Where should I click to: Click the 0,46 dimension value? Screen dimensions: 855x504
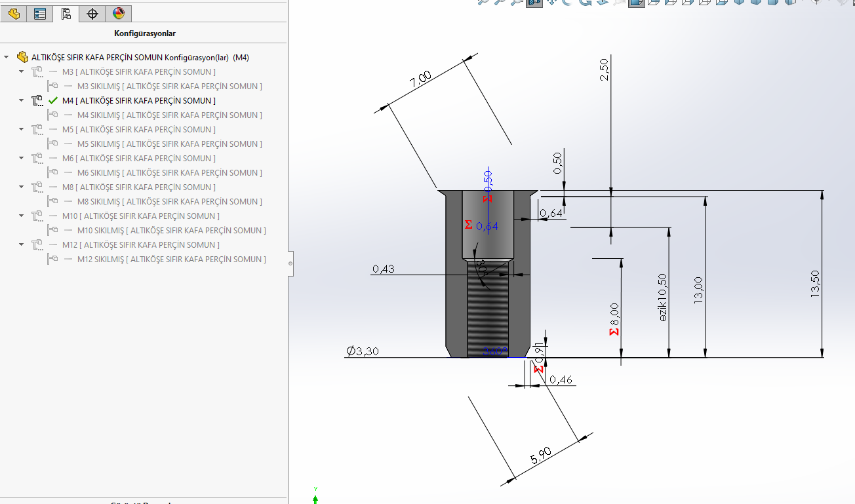pos(561,379)
